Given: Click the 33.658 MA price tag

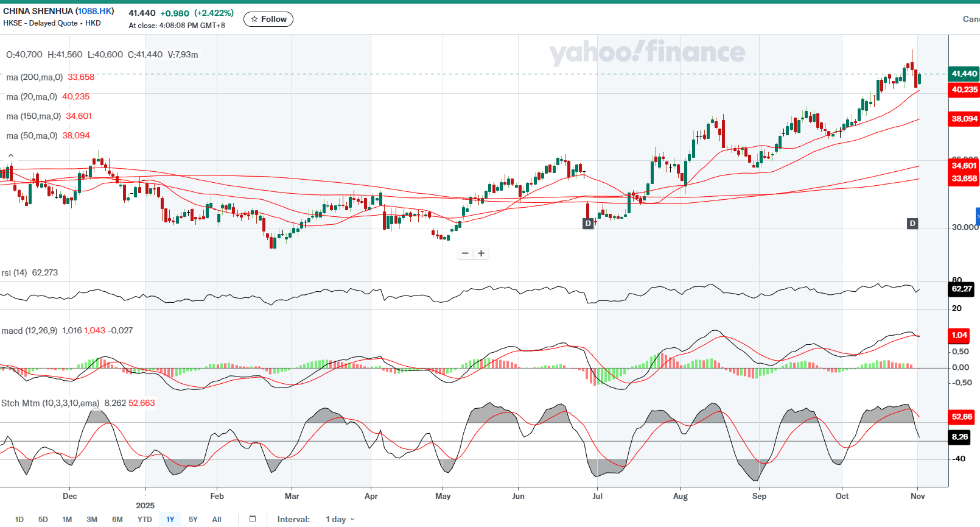Looking at the screenshot, I should point(964,179).
